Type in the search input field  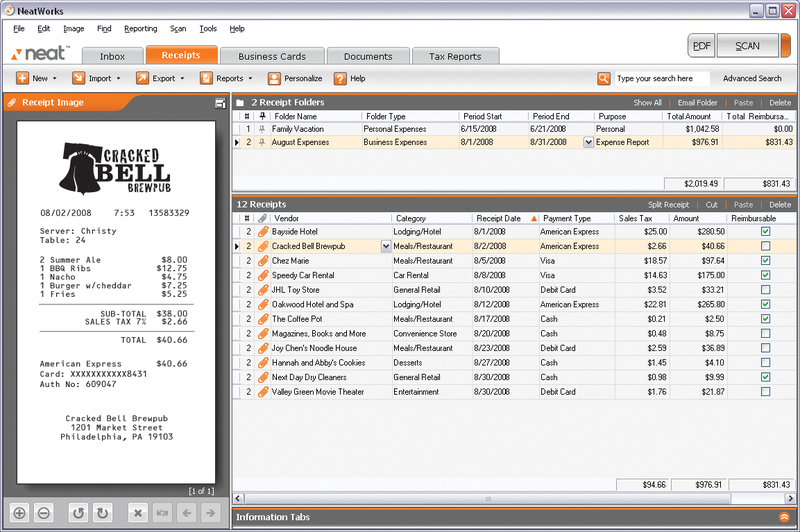point(660,78)
